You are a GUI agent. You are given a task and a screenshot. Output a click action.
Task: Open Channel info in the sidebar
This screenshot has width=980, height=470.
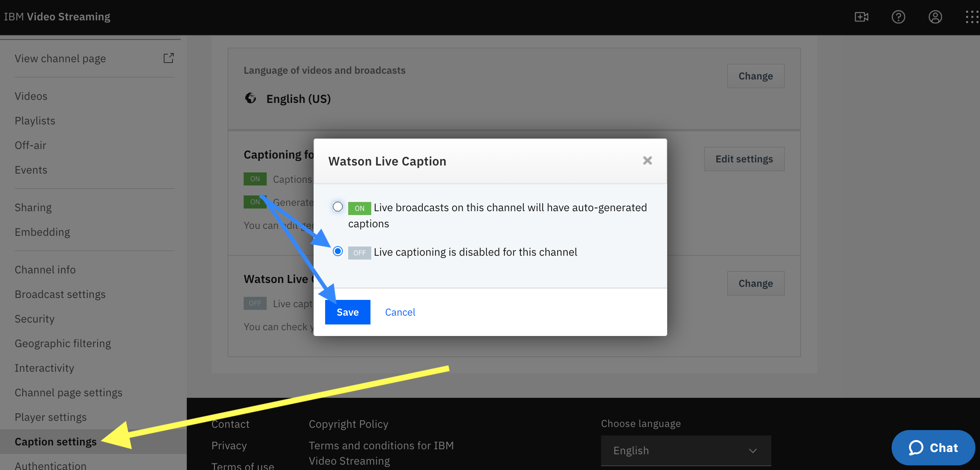pyautogui.click(x=45, y=270)
